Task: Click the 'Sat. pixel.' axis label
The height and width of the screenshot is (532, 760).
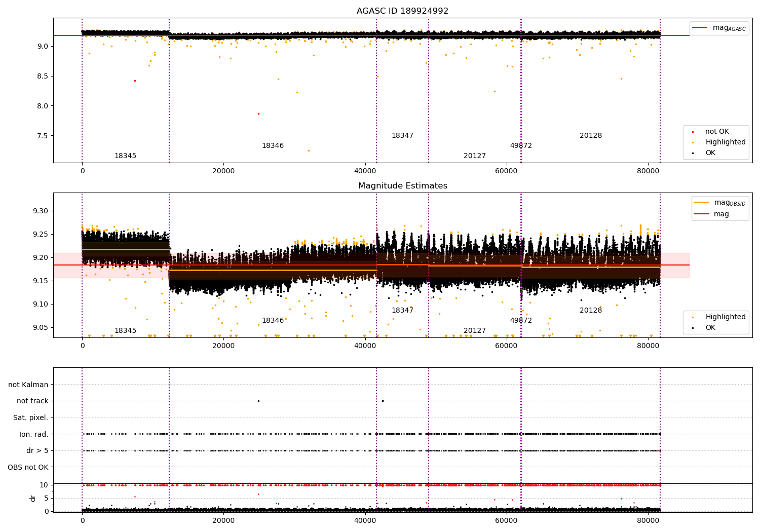Action: click(30, 417)
